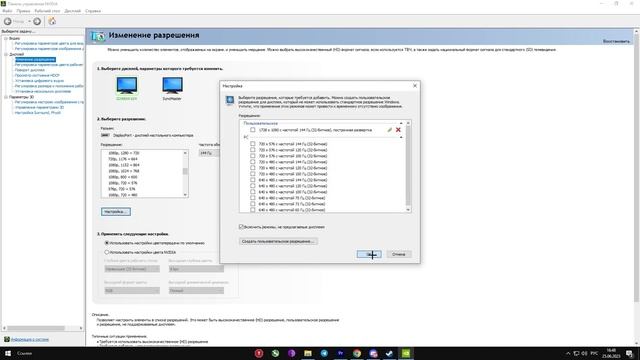Screen dimensions: 640x360
Task: Open 'Управление параметрами 3D' tree item
Action: (39, 107)
